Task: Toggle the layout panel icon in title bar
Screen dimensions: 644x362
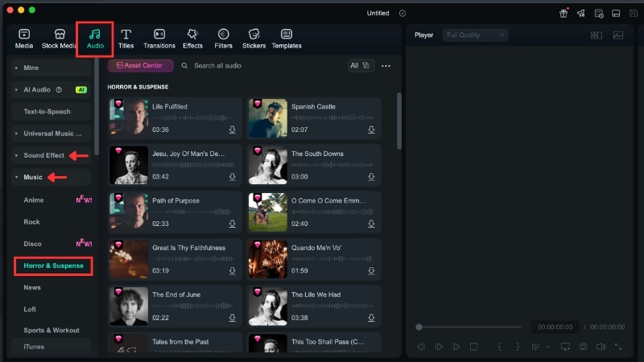Action: (x=616, y=13)
